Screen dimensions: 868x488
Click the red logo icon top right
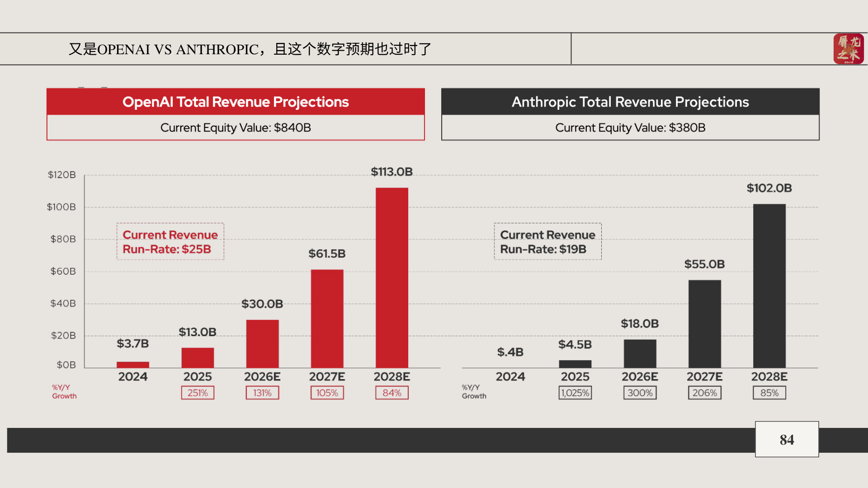(848, 49)
